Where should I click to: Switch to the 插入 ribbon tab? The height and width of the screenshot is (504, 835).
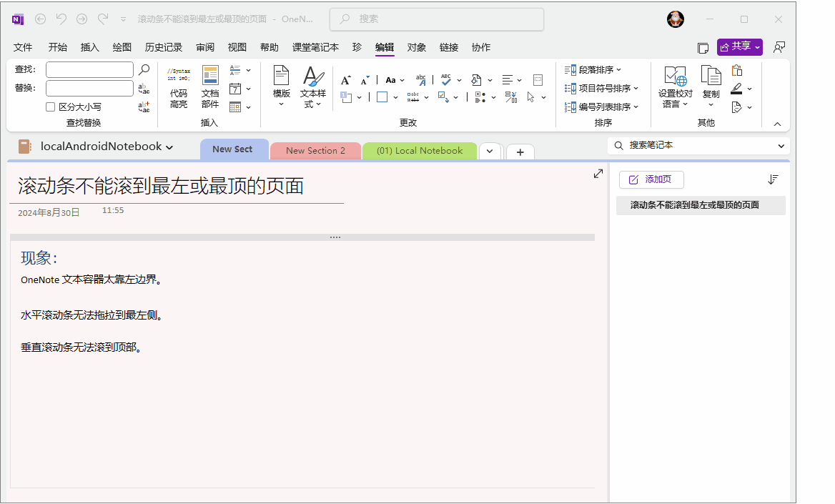90,47
